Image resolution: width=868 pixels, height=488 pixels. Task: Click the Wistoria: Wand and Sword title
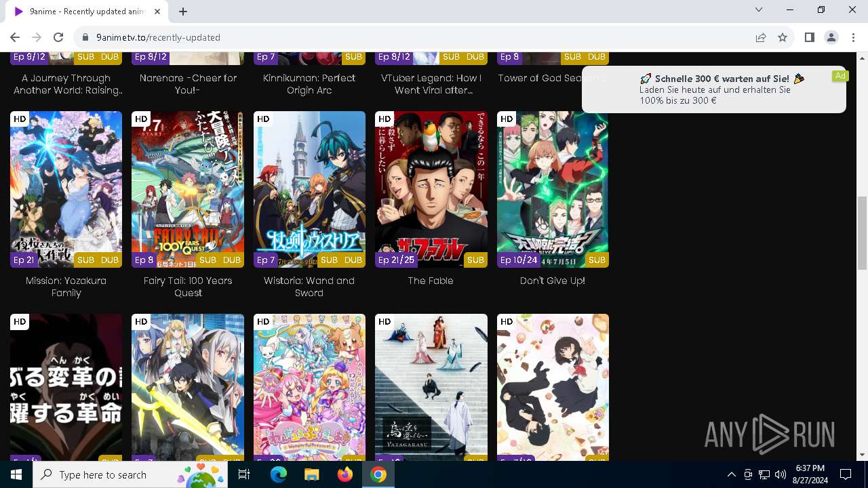pyautogui.click(x=309, y=287)
